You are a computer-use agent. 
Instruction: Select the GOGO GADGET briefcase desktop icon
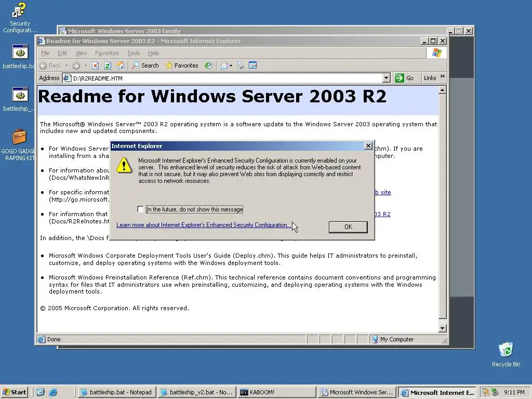coord(19,145)
